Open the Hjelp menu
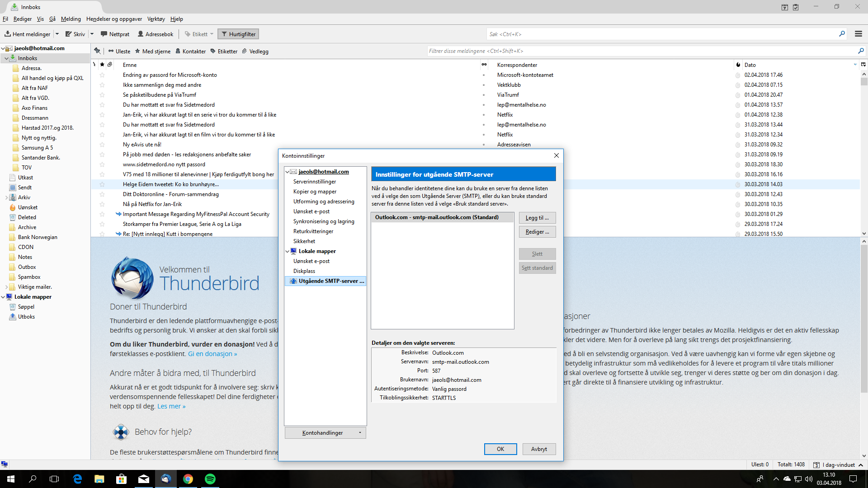 pos(177,19)
